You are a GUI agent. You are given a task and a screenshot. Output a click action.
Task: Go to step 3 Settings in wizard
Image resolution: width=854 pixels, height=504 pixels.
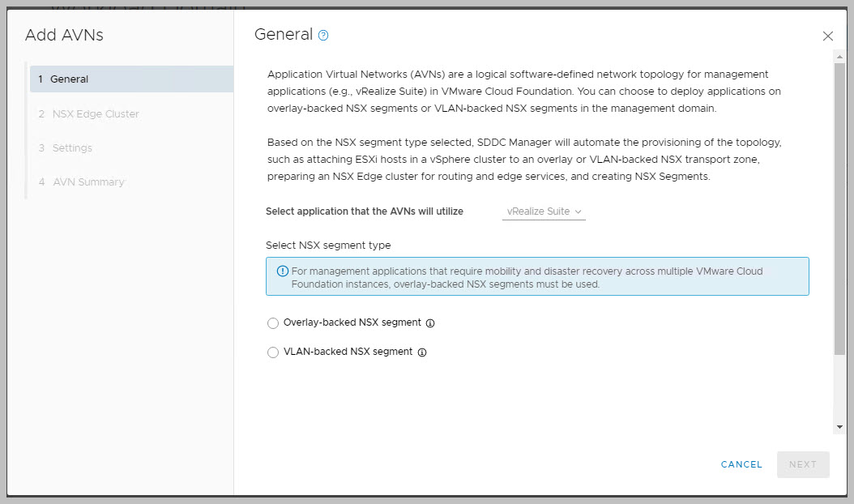pyautogui.click(x=72, y=148)
